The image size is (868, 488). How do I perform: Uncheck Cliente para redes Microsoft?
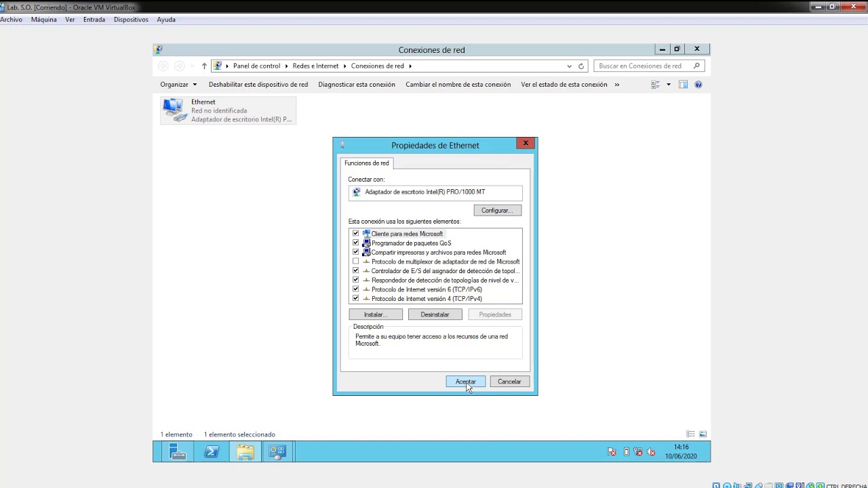click(x=355, y=234)
